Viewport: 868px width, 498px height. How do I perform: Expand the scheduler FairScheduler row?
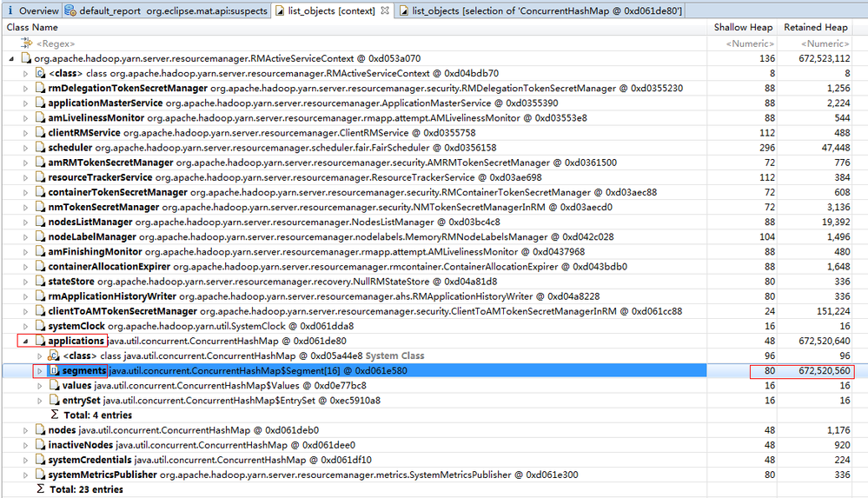(x=25, y=148)
